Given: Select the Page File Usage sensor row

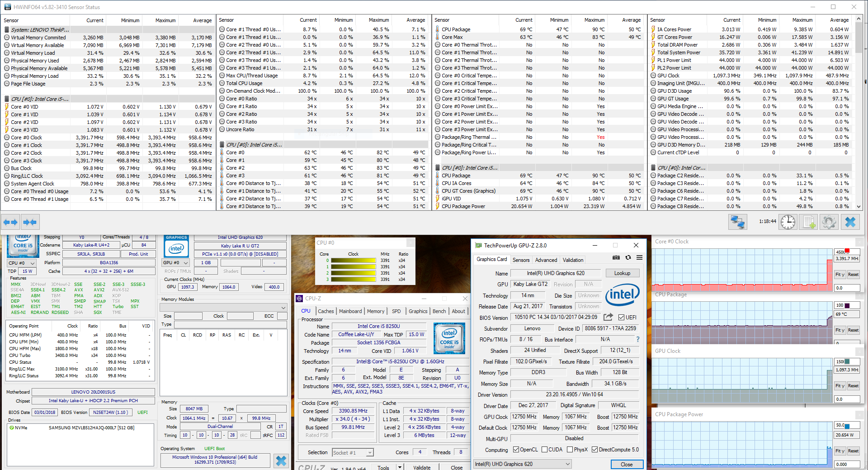Looking at the screenshot, I should click(108, 84).
